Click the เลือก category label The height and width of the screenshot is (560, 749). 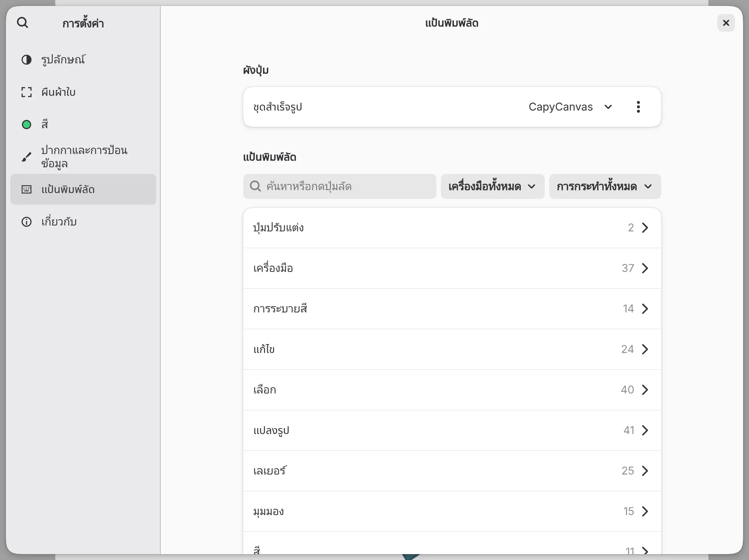click(265, 390)
